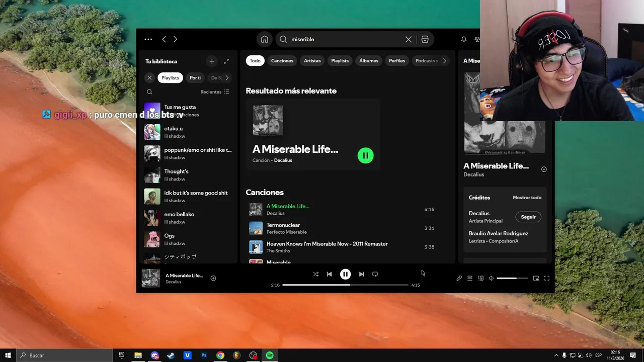Mute Spotify with the speaker icon
The width and height of the screenshot is (644, 362).
click(491, 278)
